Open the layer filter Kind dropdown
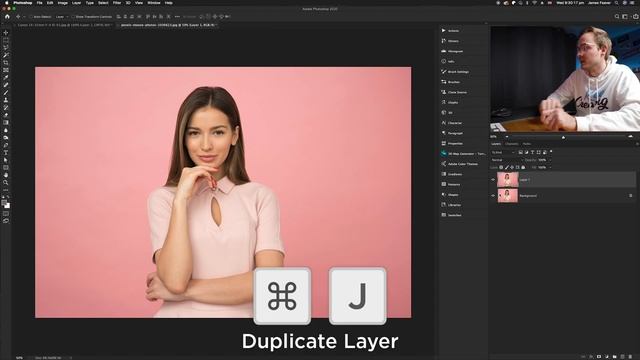Viewport: 640px width, 360px height. pyautogui.click(x=503, y=152)
